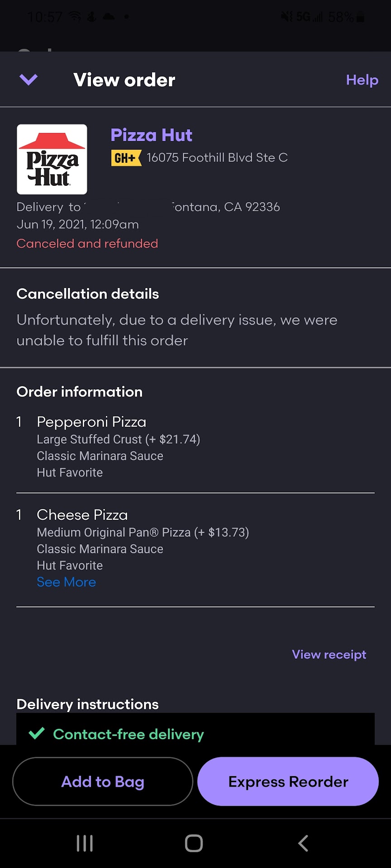
Task: Tap Android recent apps icon
Action: pyautogui.click(x=85, y=843)
